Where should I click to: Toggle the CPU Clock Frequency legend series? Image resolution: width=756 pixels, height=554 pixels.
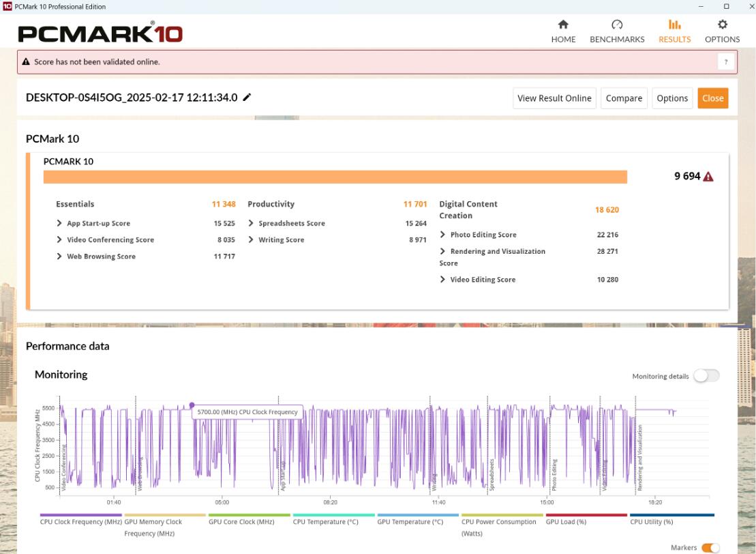[80, 522]
